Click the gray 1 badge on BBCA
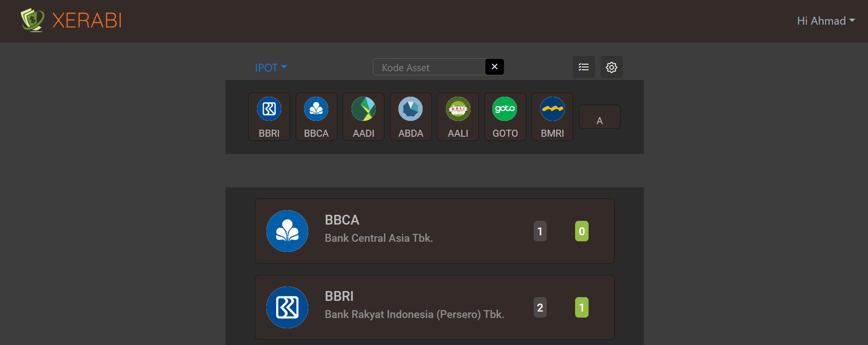The image size is (868, 345). coord(540,231)
